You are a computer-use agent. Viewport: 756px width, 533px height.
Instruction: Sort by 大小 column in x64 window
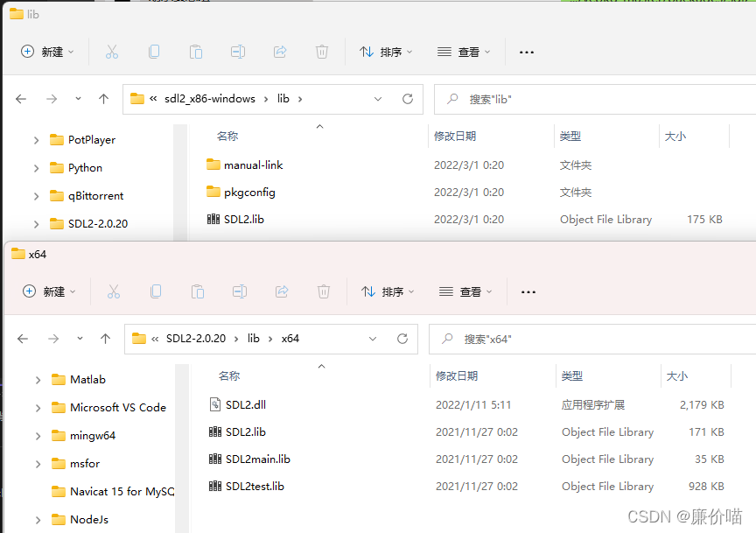click(x=677, y=376)
